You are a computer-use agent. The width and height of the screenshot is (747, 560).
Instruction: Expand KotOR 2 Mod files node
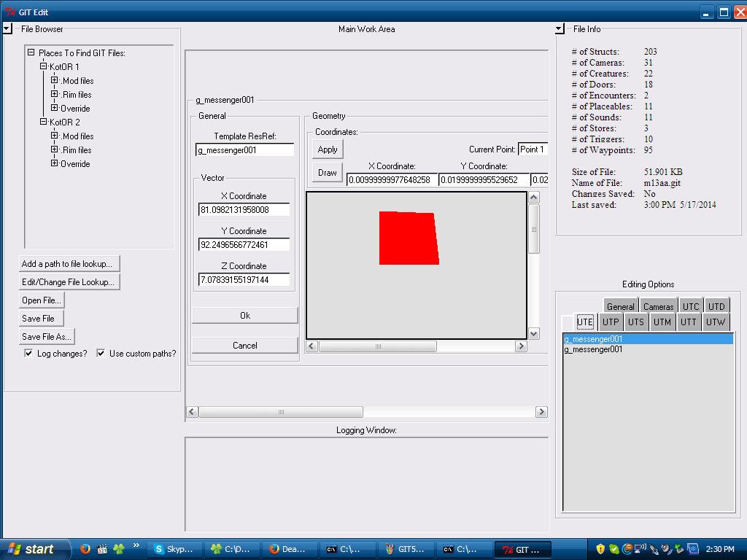pos(54,135)
